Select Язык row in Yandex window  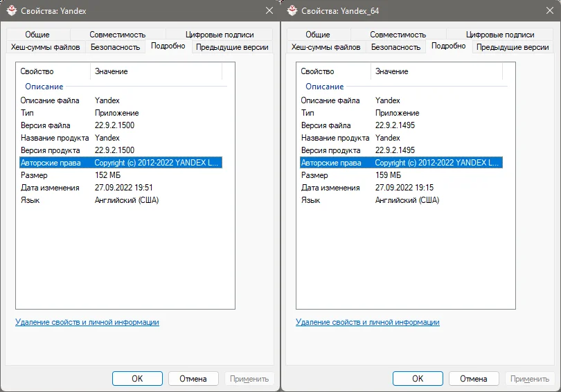click(x=121, y=200)
